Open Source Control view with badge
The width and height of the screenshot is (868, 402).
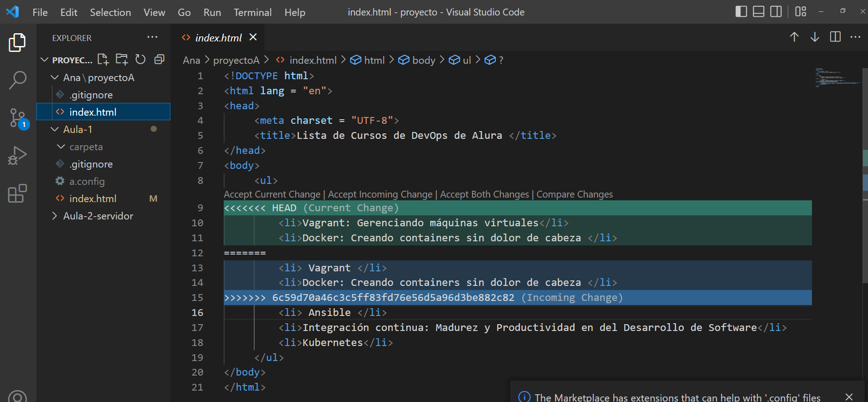18,118
